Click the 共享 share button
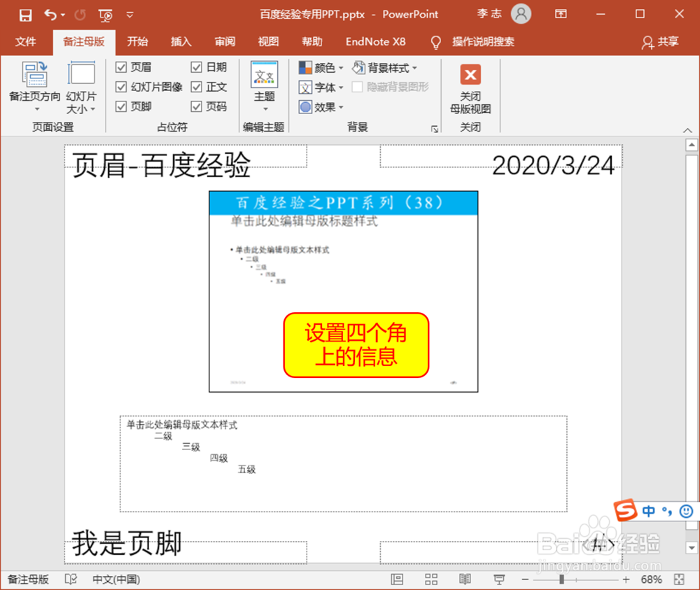This screenshot has width=700, height=590. click(x=660, y=42)
